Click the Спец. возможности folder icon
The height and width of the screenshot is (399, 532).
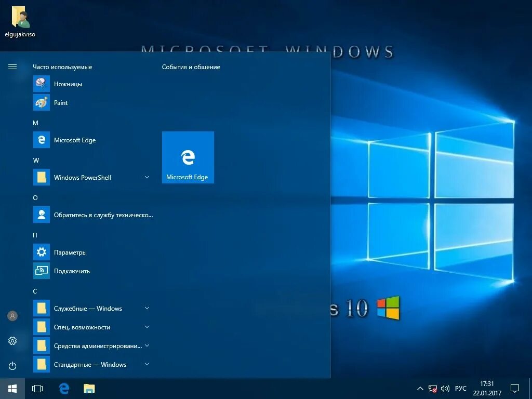(42, 327)
